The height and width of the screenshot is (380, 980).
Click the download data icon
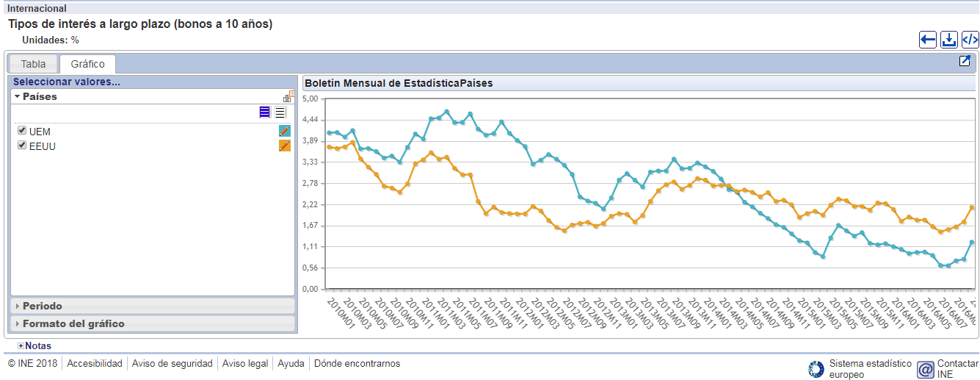click(949, 40)
